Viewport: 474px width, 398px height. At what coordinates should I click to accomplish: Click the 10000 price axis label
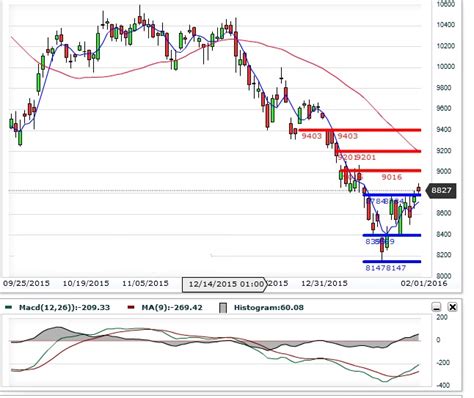(445, 67)
